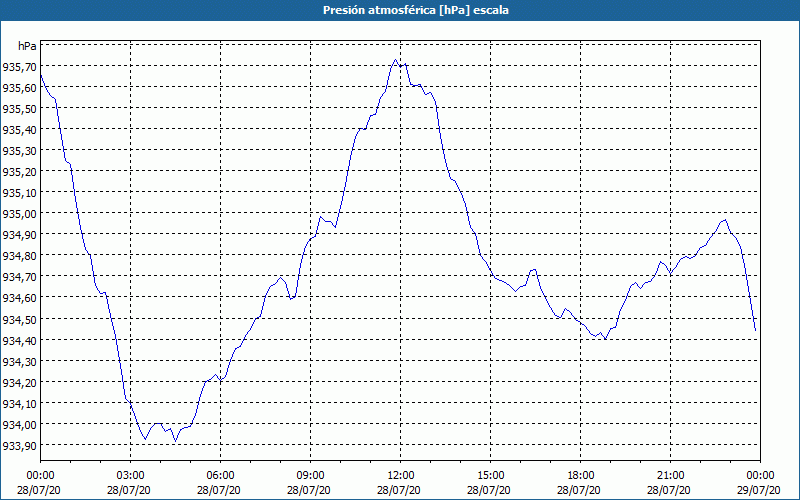Select the 935,60 axis value
The height and width of the screenshot is (500, 800).
(x=19, y=88)
